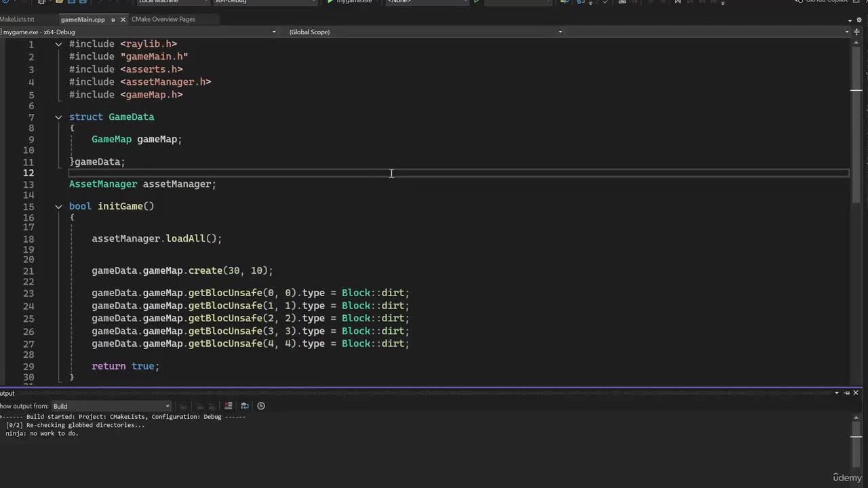Click 'AssetManager assetManager;' on line 13
Screen dimensions: 868x488
(x=142, y=184)
